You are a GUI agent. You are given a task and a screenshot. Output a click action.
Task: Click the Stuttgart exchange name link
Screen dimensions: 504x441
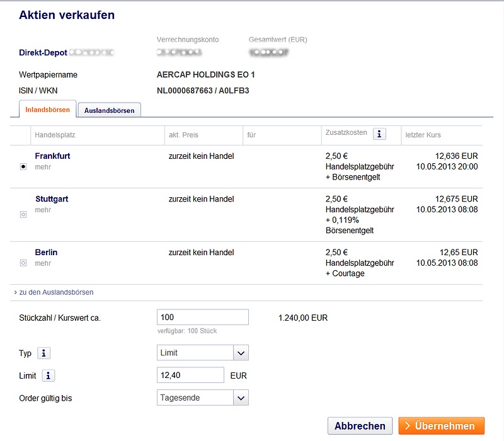(x=52, y=199)
